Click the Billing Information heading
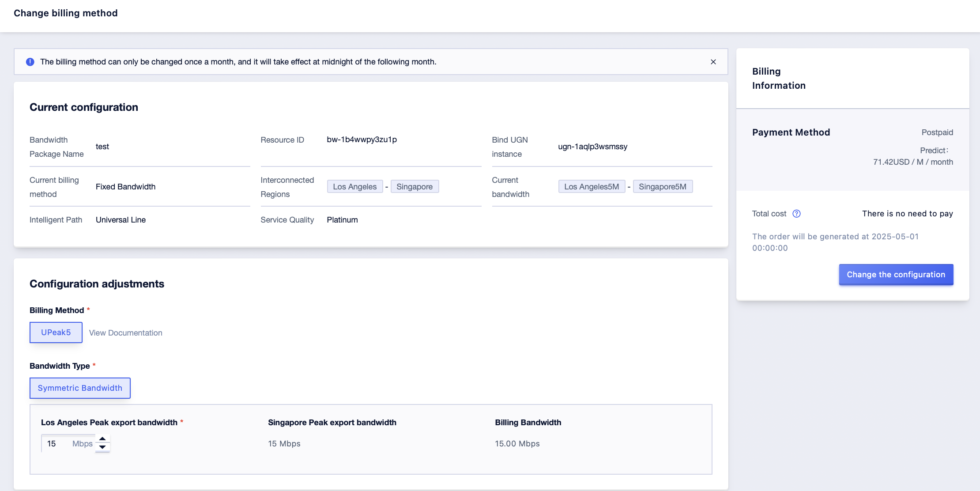Image resolution: width=980 pixels, height=491 pixels. 779,79
